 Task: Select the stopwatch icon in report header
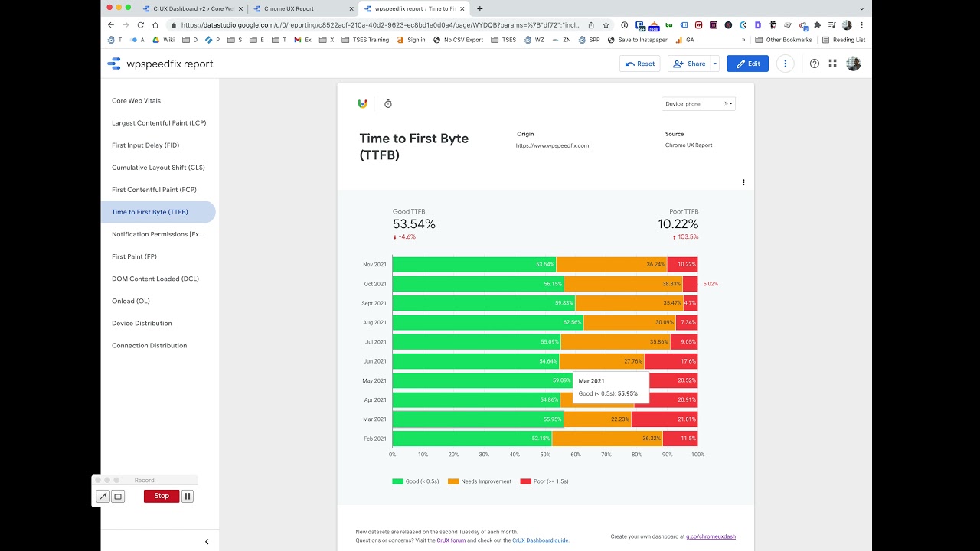pyautogui.click(x=388, y=104)
